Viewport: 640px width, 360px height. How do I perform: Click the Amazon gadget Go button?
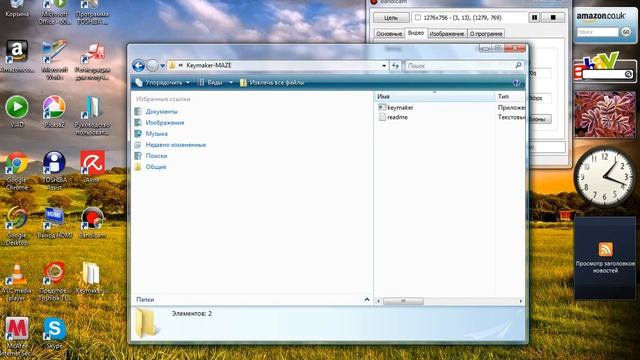[626, 32]
